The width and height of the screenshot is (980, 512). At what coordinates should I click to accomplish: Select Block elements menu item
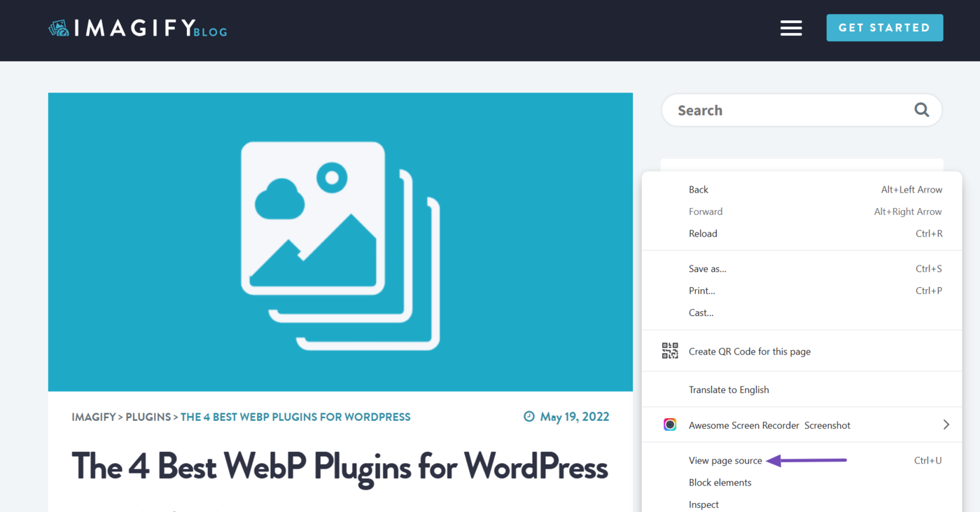(x=720, y=483)
